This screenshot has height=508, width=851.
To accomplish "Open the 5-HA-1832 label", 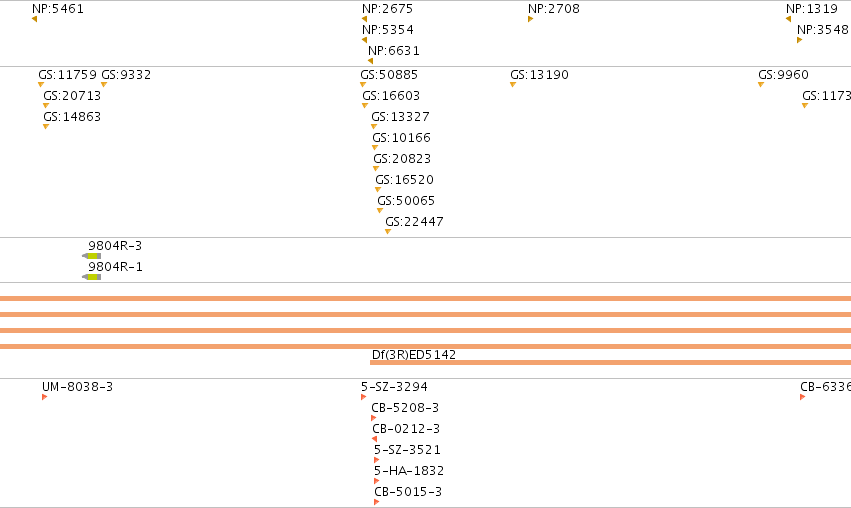I will [x=409, y=471].
